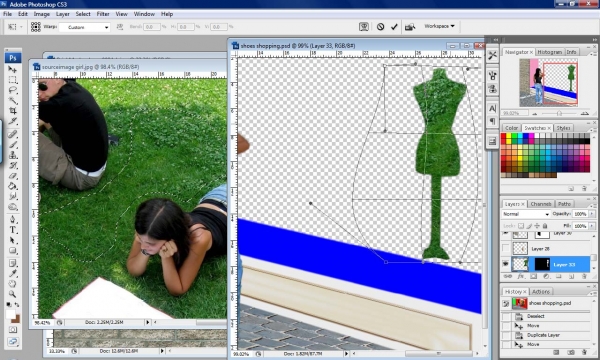Viewport: 600px width, 360px height.
Task: Switch to the Actions tab
Action: click(x=541, y=292)
